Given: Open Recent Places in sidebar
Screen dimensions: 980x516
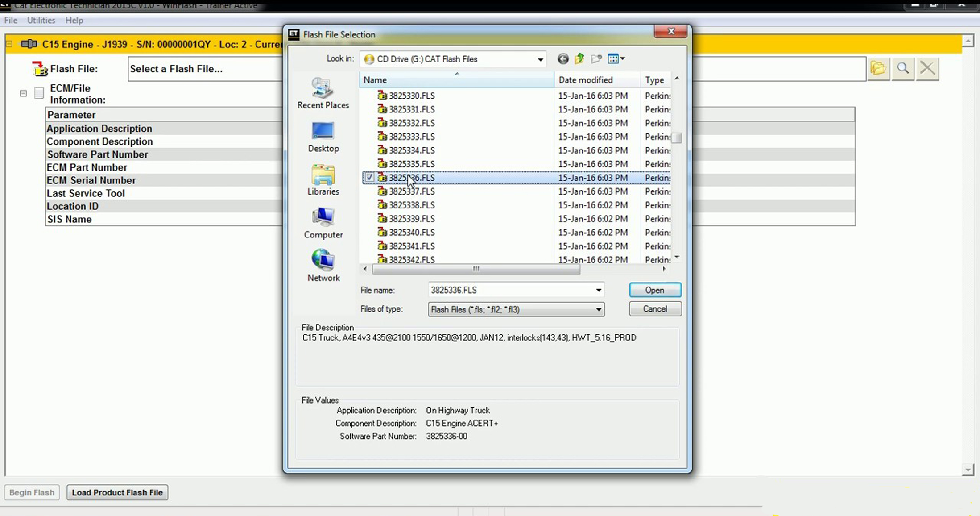Looking at the screenshot, I should (x=323, y=93).
